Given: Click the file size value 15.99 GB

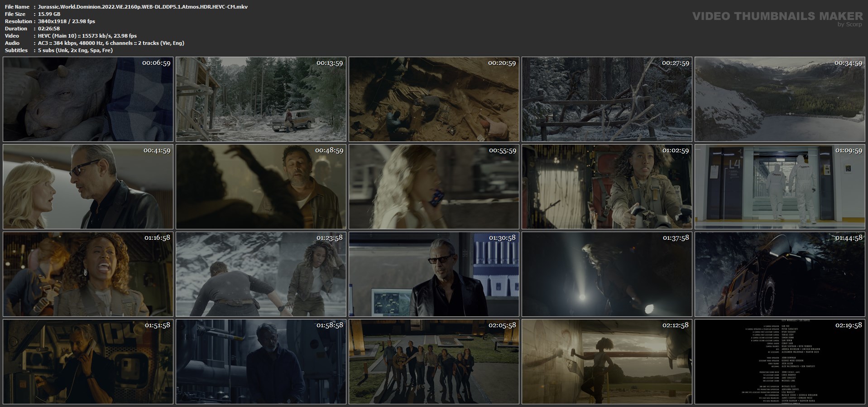Looking at the screenshot, I should (49, 14).
